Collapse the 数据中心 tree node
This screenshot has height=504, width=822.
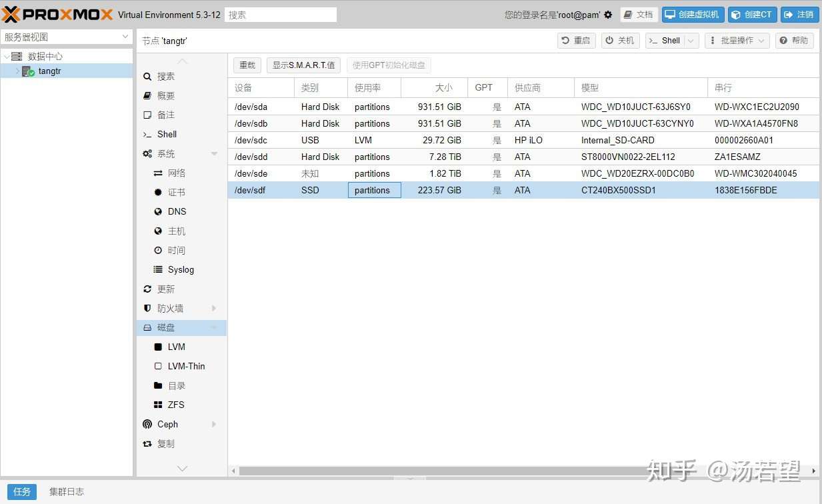pos(7,57)
